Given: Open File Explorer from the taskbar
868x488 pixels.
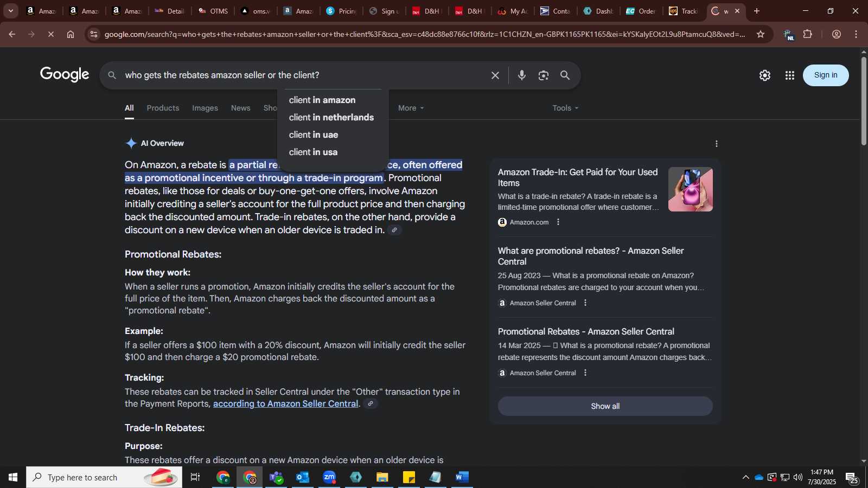Looking at the screenshot, I should click(x=382, y=477).
